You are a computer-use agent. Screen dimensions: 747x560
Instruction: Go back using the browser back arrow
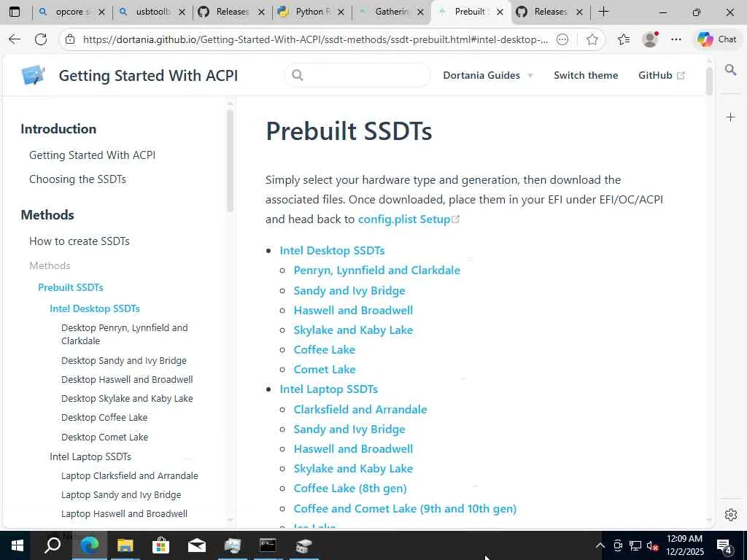pos(15,39)
